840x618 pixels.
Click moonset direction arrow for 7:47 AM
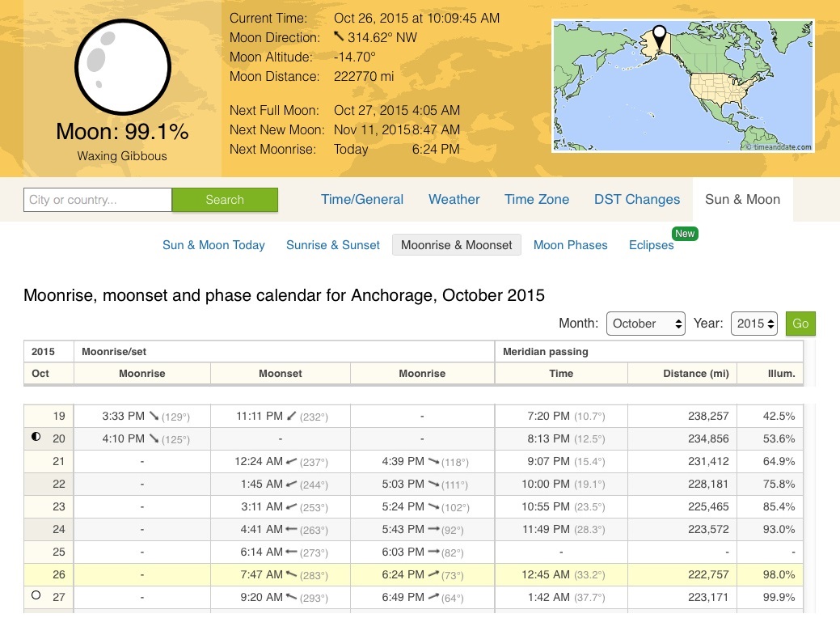pos(292,574)
